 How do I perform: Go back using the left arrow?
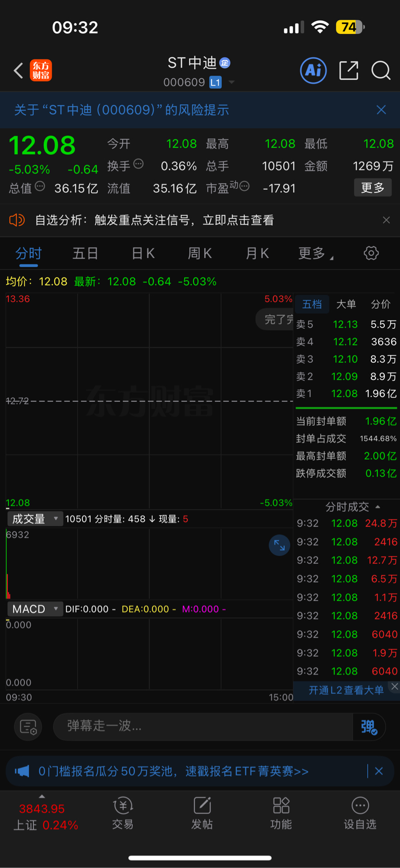tap(18, 70)
